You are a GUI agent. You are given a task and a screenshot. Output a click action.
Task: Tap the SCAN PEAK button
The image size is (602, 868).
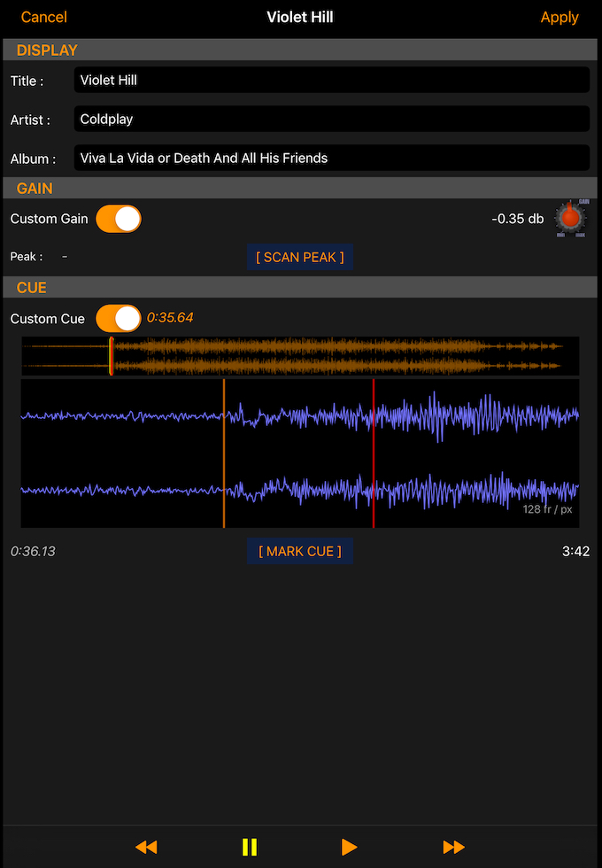coord(300,257)
